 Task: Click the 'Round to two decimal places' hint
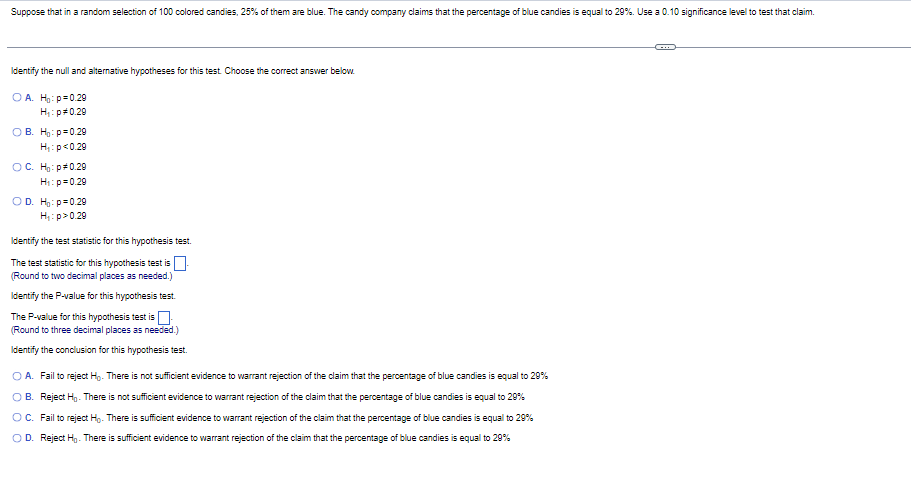(x=92, y=276)
